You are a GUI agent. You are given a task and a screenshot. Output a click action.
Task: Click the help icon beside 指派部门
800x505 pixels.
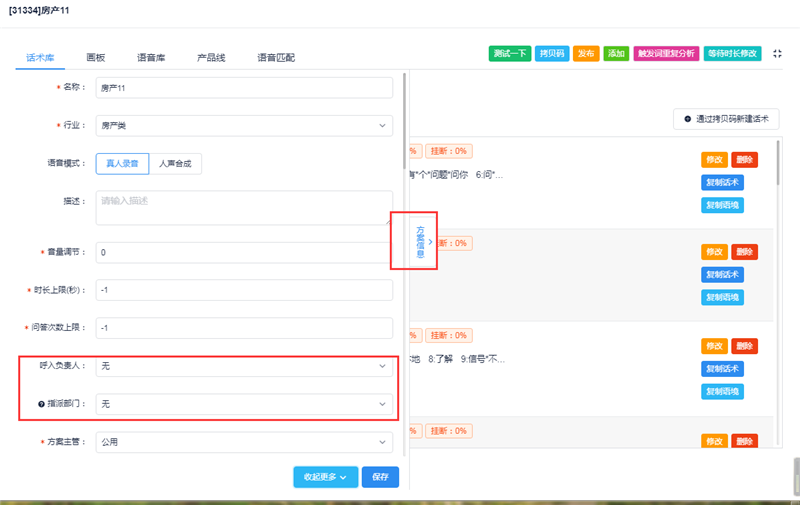(42, 404)
